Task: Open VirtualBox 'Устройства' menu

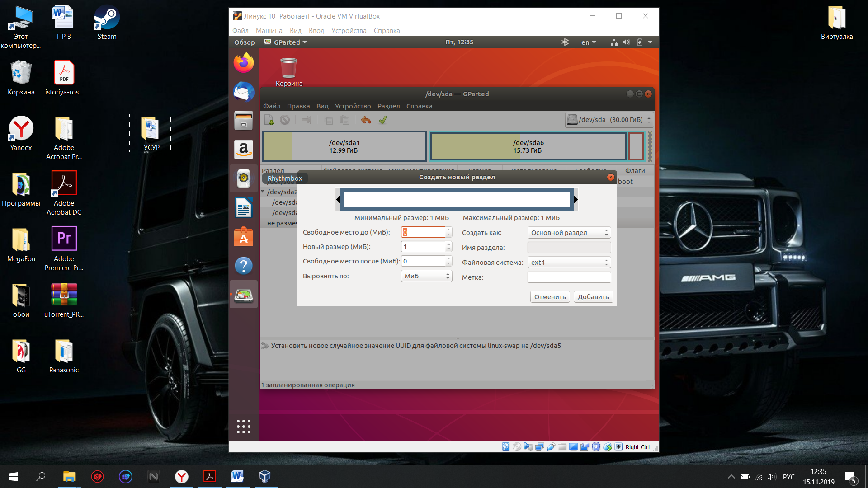Action: pyautogui.click(x=349, y=31)
